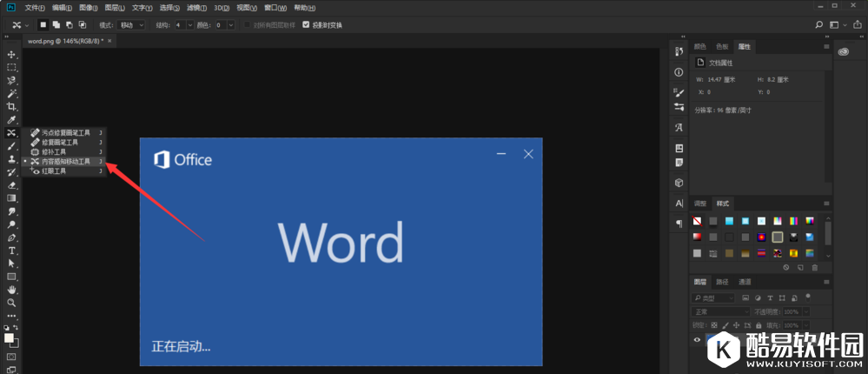Open the 滤镜 menu
868x374 pixels.
[195, 7]
